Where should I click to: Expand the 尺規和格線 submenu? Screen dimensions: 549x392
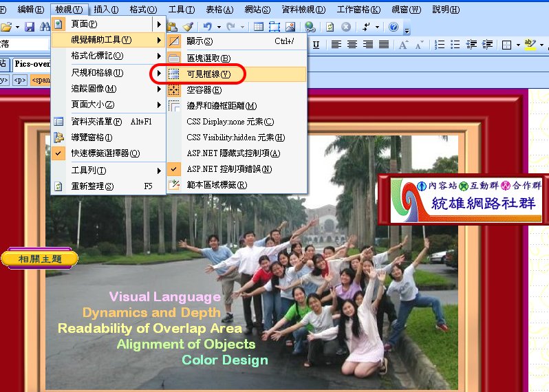(x=108, y=73)
